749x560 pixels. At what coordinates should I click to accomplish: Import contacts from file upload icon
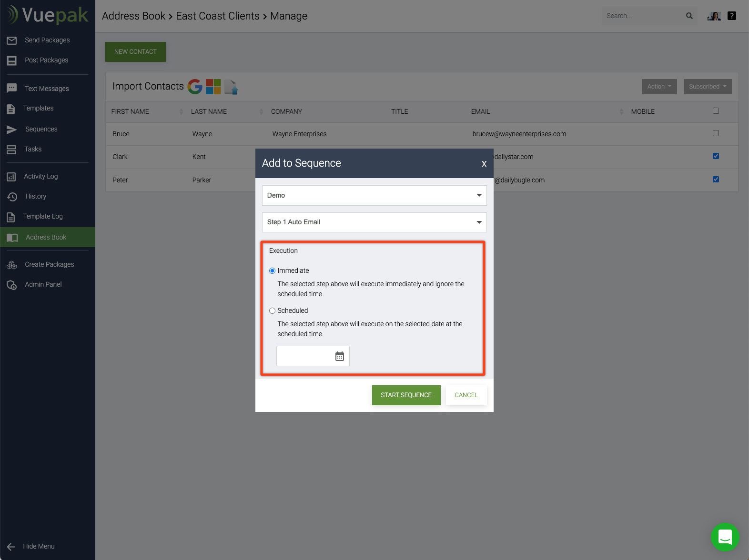231,87
